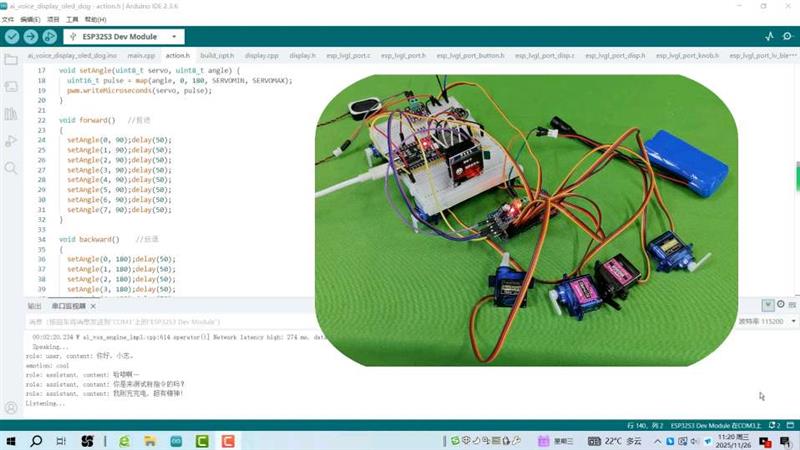The height and width of the screenshot is (450, 800).
Task: Click the 'Listening...' serial output line
Action: click(x=45, y=403)
